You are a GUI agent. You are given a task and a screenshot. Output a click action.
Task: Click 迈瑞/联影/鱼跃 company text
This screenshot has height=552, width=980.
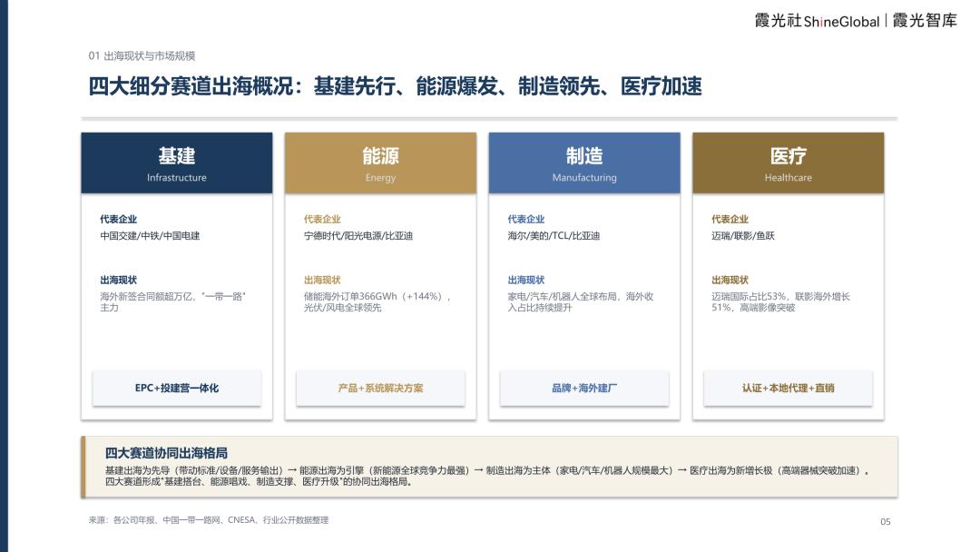(743, 236)
